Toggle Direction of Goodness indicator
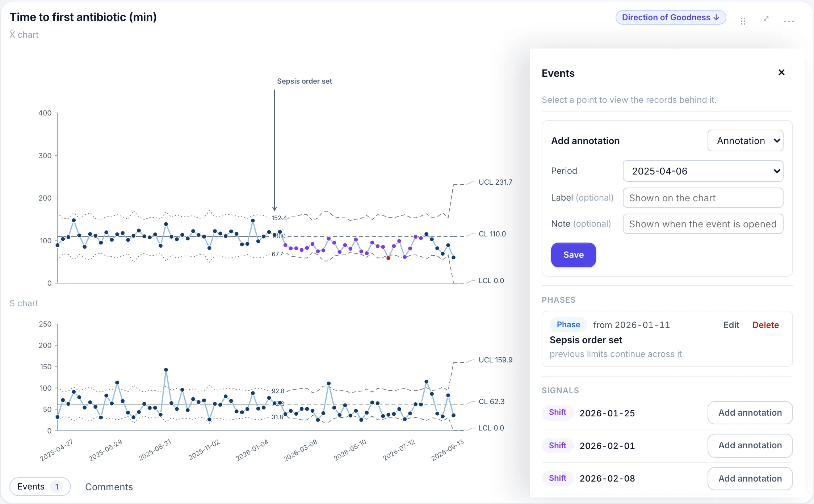 click(x=671, y=17)
